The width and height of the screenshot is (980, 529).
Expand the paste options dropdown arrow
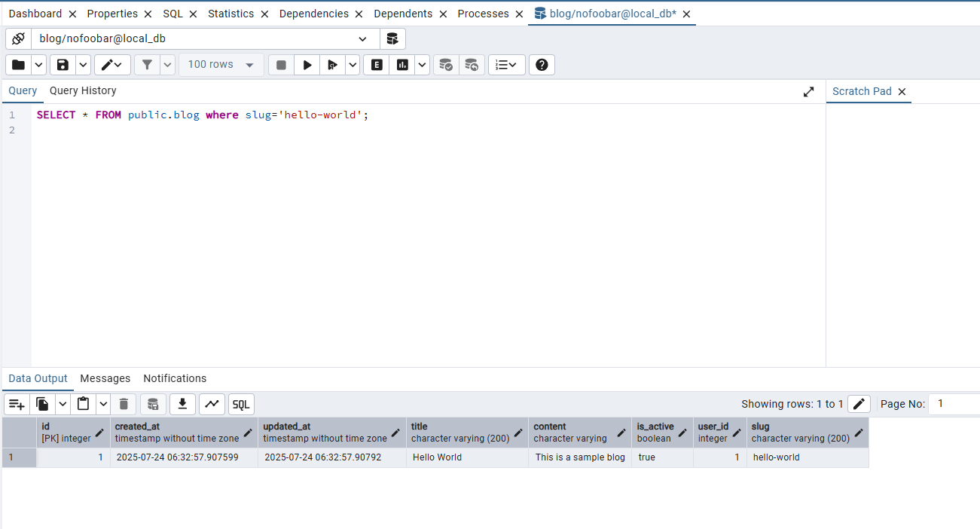tap(103, 404)
